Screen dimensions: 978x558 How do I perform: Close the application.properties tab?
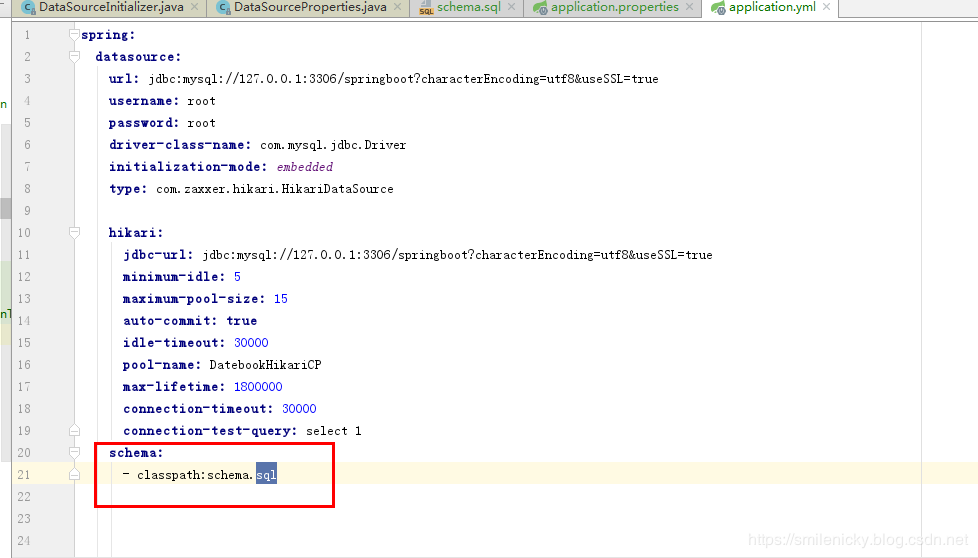pos(689,7)
